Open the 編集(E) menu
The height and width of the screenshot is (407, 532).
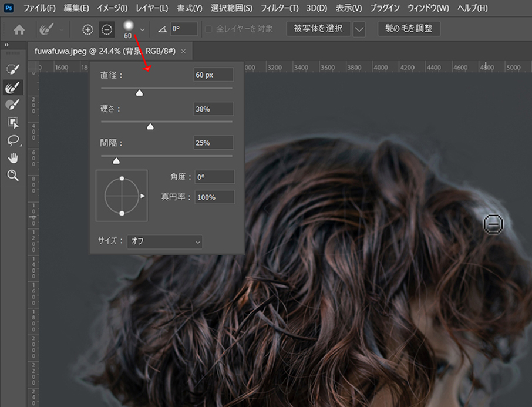point(76,8)
